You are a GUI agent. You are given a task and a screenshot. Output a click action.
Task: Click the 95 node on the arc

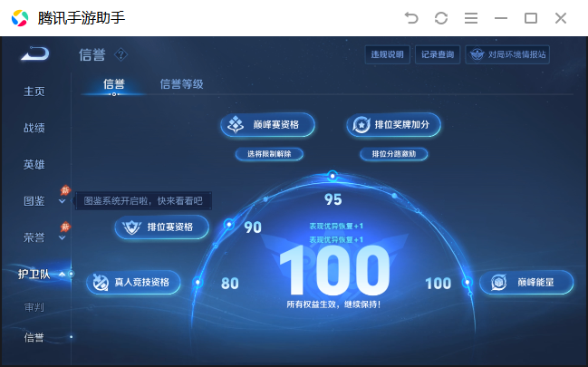point(333,175)
